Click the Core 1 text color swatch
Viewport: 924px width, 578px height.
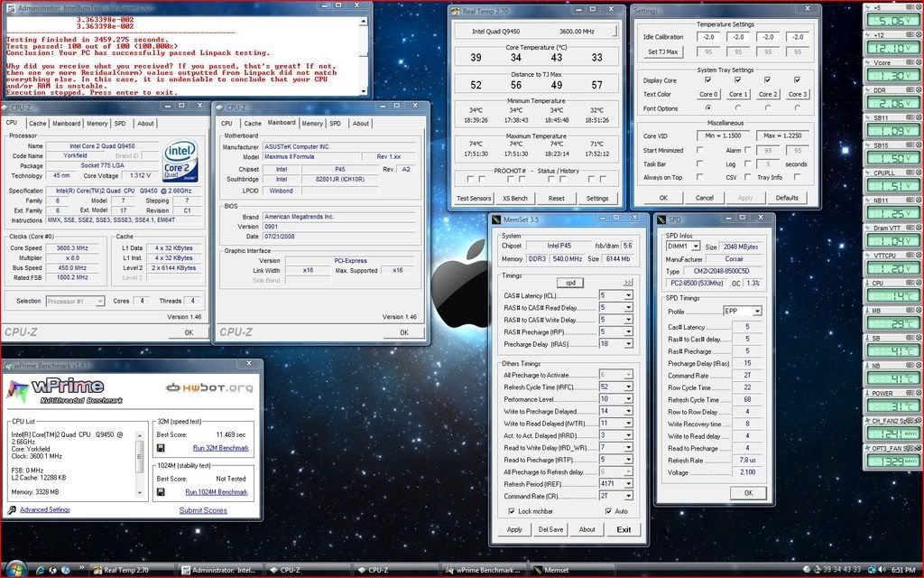738,94
